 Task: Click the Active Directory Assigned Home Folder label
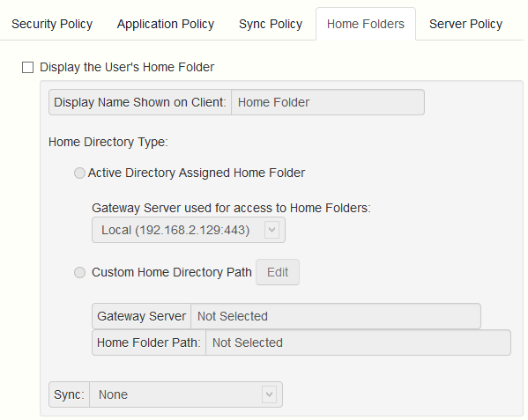click(x=197, y=173)
